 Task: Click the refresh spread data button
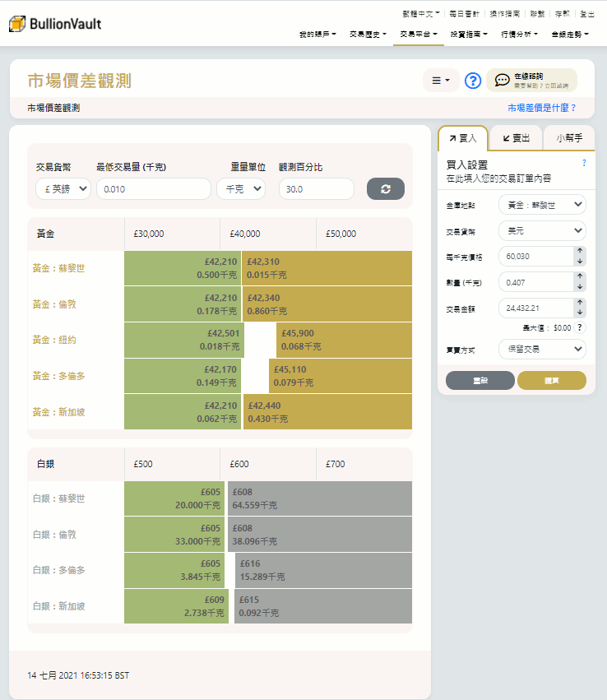click(x=385, y=188)
